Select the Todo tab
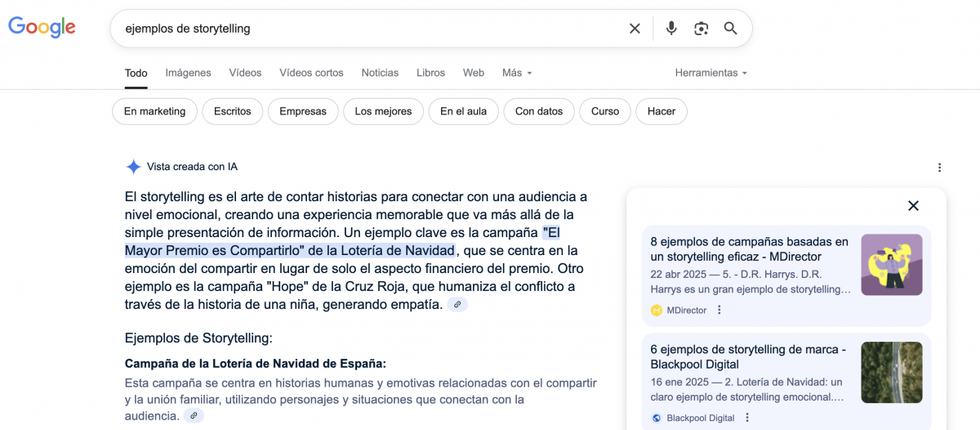980x430 pixels. (136, 73)
